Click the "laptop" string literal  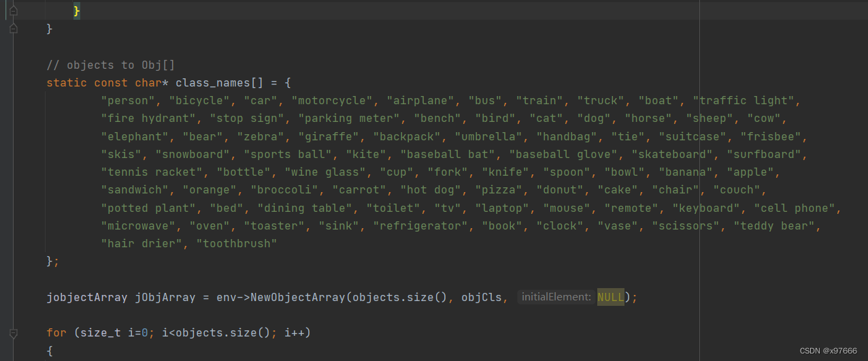[x=502, y=208]
